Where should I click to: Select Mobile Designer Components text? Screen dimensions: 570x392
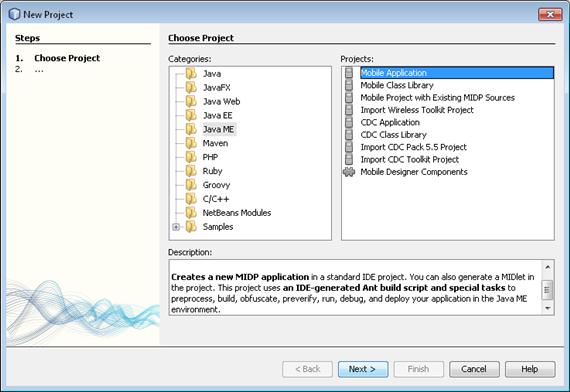coord(414,172)
